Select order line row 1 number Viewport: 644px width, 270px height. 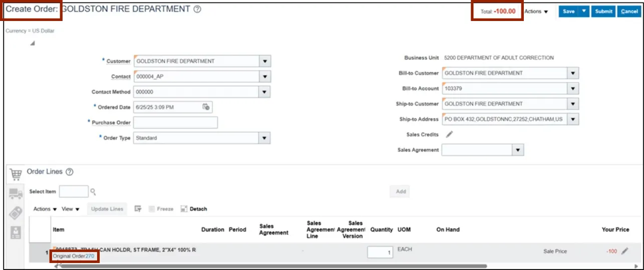tap(47, 253)
